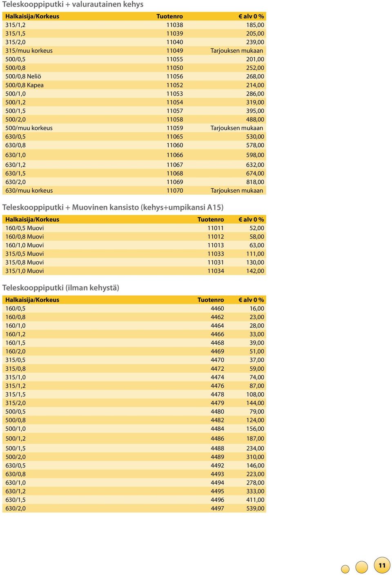Click price 142,00 for 315/1,0 Muovi

(x=255, y=271)
